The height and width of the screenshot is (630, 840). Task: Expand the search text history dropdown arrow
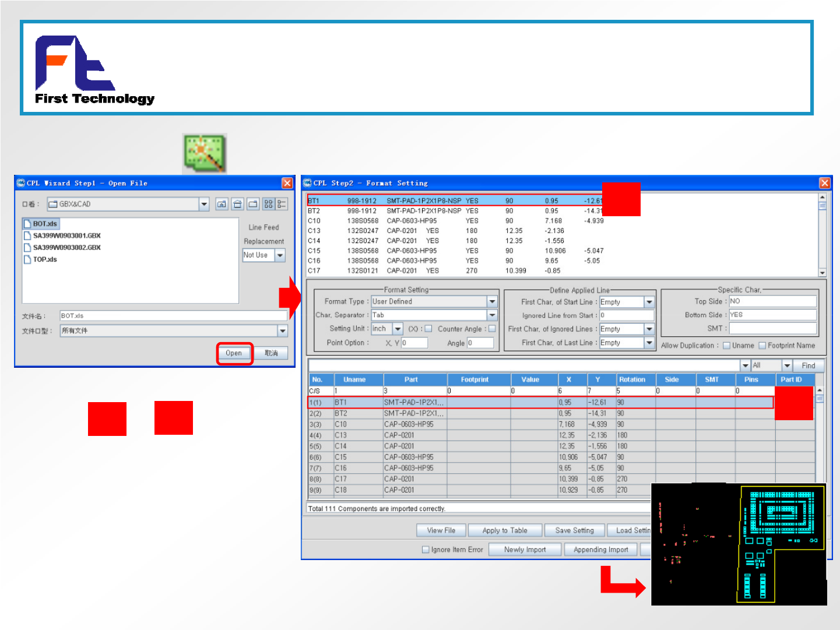pos(746,365)
